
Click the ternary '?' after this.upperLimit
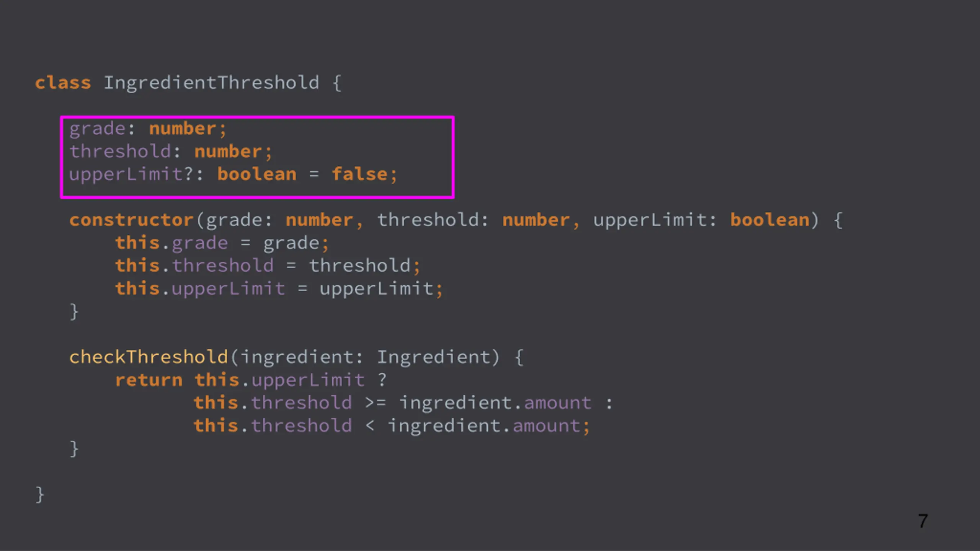point(382,380)
